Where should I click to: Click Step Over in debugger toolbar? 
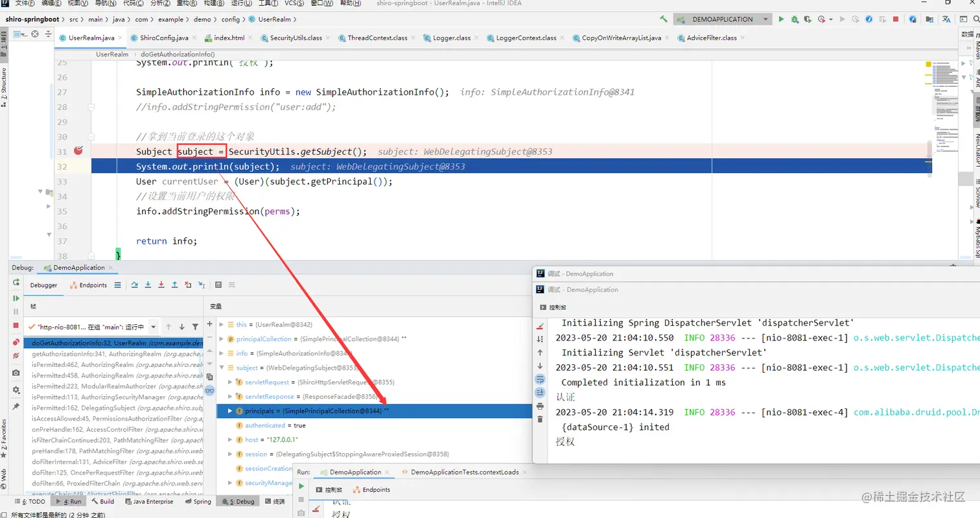click(134, 285)
